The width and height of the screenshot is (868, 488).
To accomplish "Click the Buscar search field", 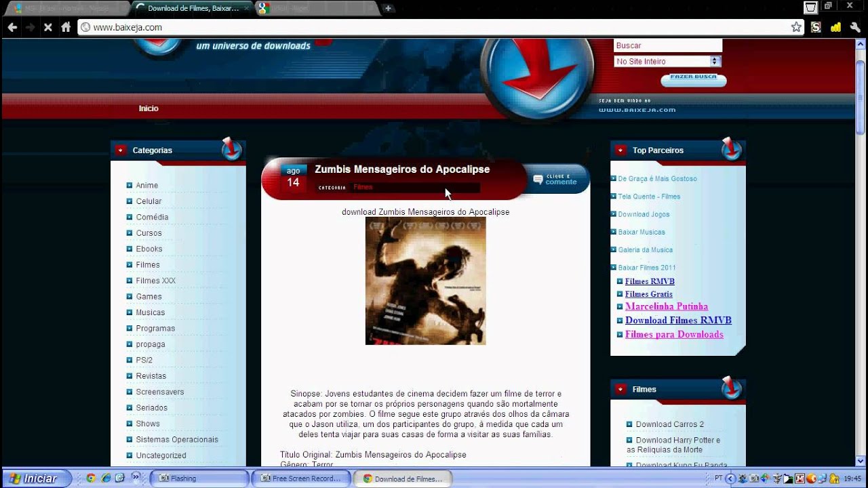I will point(668,45).
